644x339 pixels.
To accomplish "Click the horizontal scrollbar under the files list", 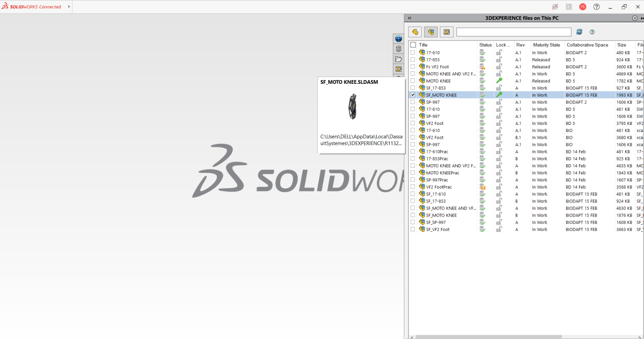I will tap(488, 336).
